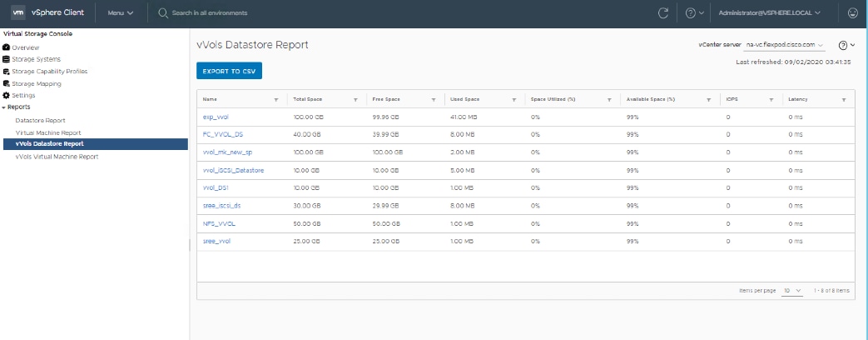This screenshot has height=340, width=868.
Task: Open the vvol_mk_new_sp datastore link
Action: (227, 152)
